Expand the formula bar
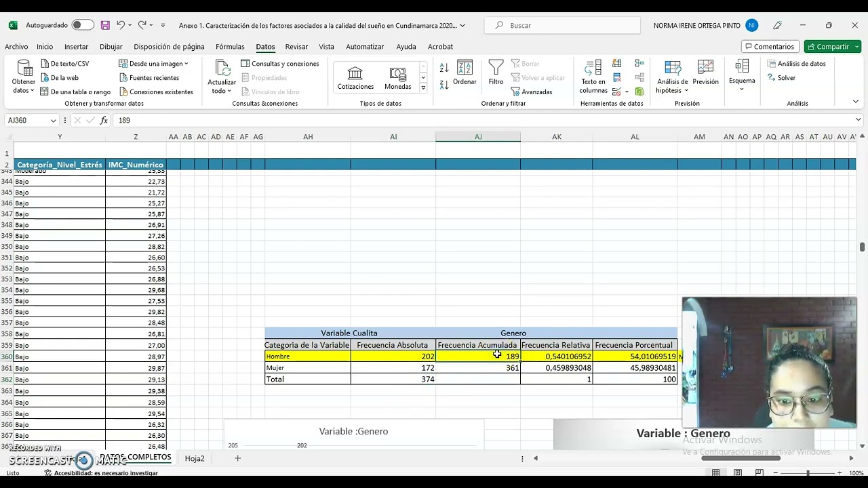 (x=858, y=120)
